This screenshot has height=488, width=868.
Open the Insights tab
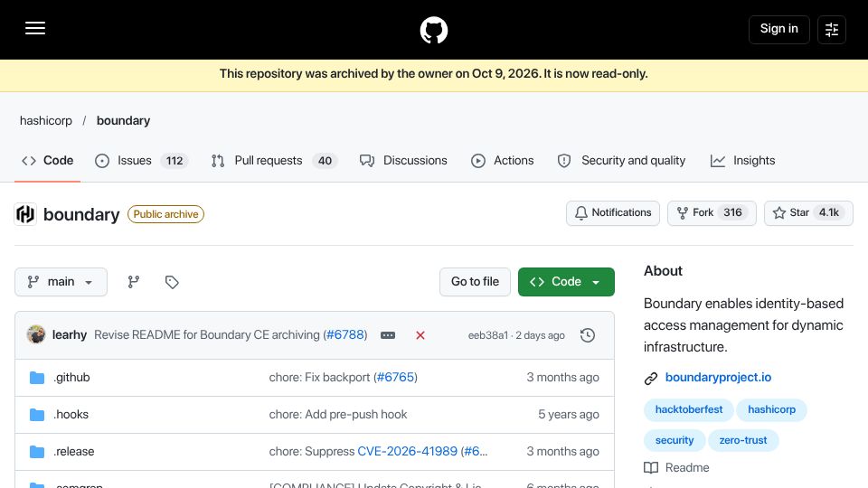[x=742, y=161]
